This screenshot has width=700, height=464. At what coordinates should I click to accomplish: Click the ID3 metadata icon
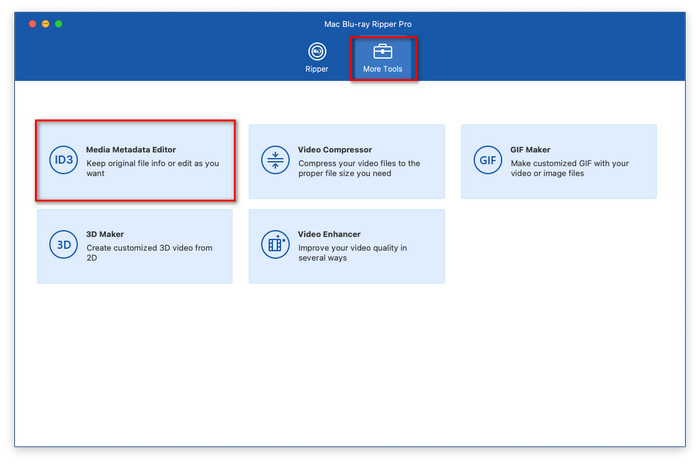[63, 160]
